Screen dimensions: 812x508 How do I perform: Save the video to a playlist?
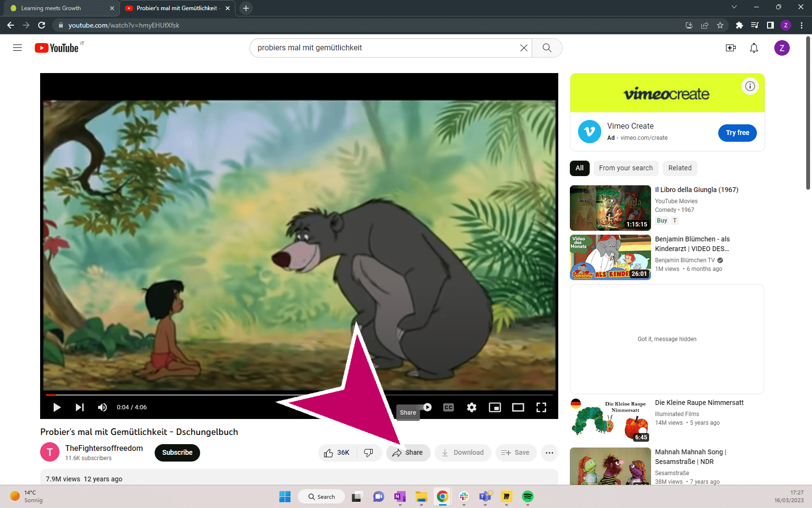[x=516, y=453]
